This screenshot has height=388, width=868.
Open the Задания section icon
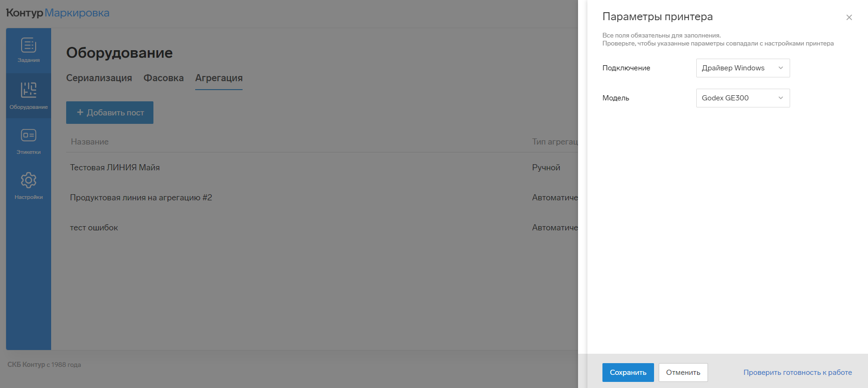29,46
